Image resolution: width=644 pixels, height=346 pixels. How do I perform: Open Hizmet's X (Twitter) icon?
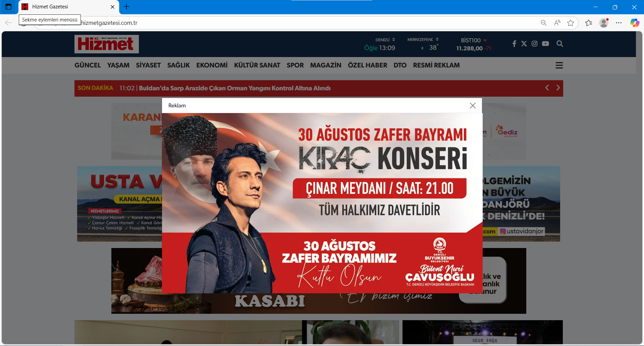coord(524,44)
